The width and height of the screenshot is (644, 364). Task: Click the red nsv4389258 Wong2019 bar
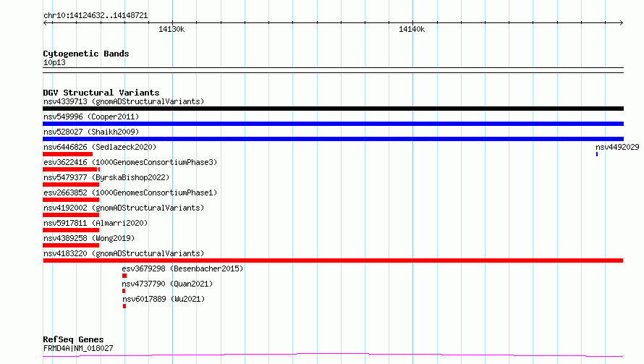(x=71, y=245)
